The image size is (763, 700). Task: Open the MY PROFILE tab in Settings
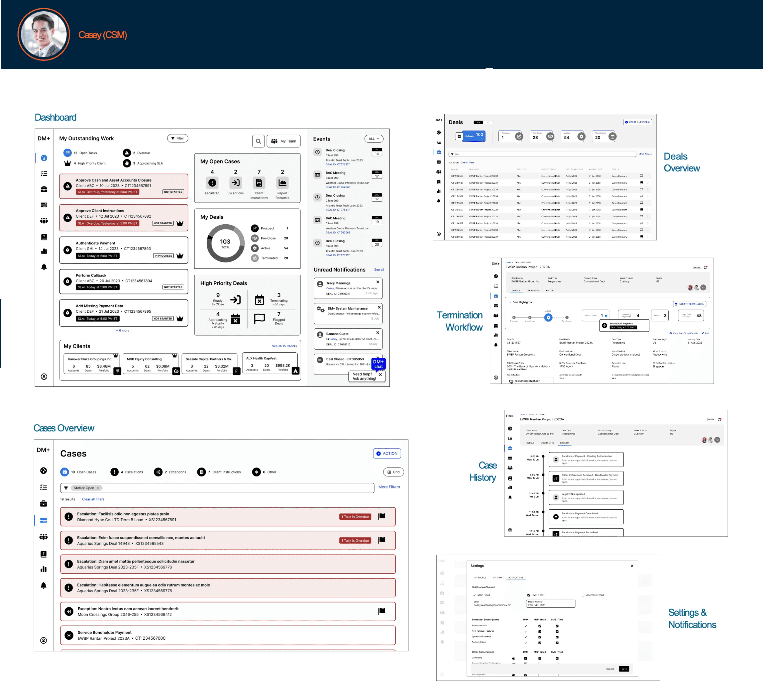[x=480, y=578]
